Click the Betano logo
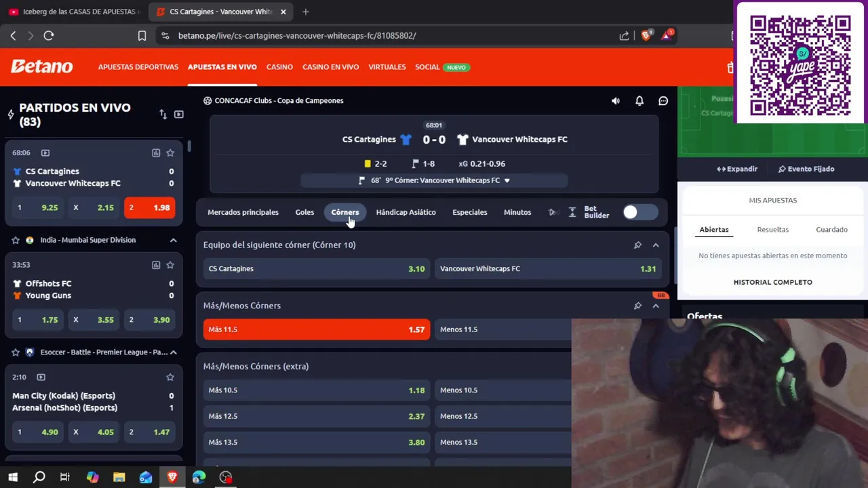 point(42,66)
